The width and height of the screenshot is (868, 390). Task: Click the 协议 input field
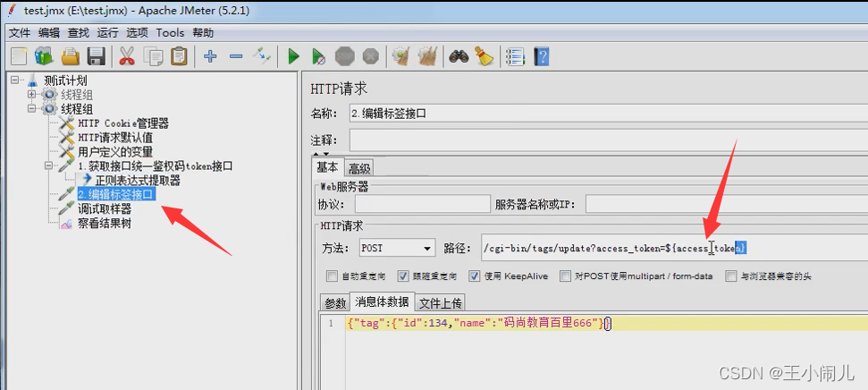tap(422, 204)
